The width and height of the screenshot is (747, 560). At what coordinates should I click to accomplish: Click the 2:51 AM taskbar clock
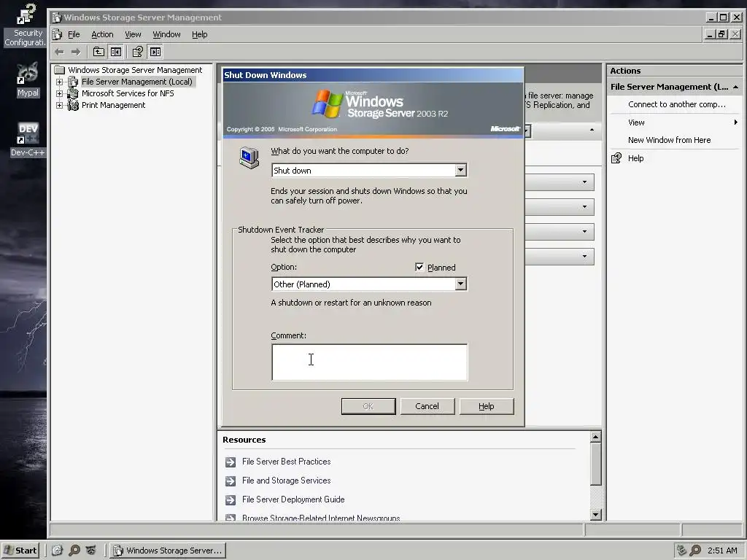[722, 551]
